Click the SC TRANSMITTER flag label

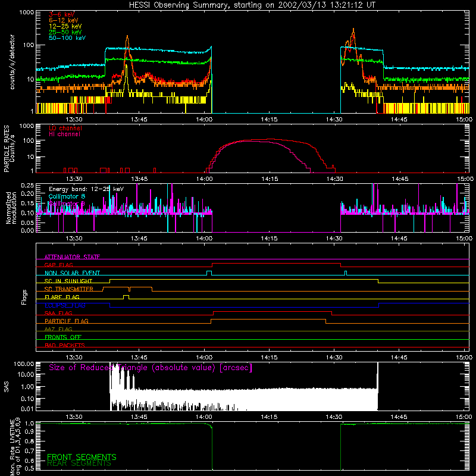pos(69,289)
